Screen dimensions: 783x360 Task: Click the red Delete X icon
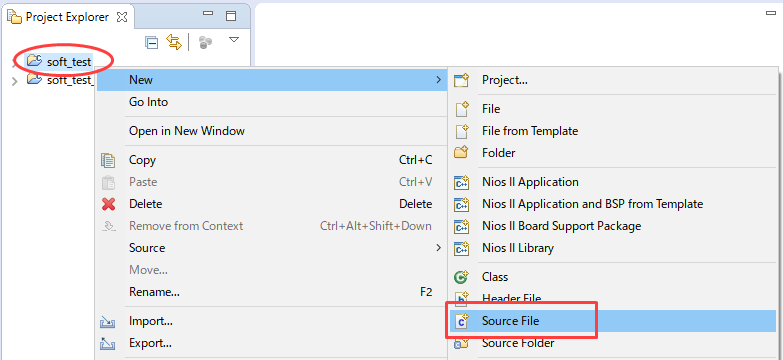108,204
